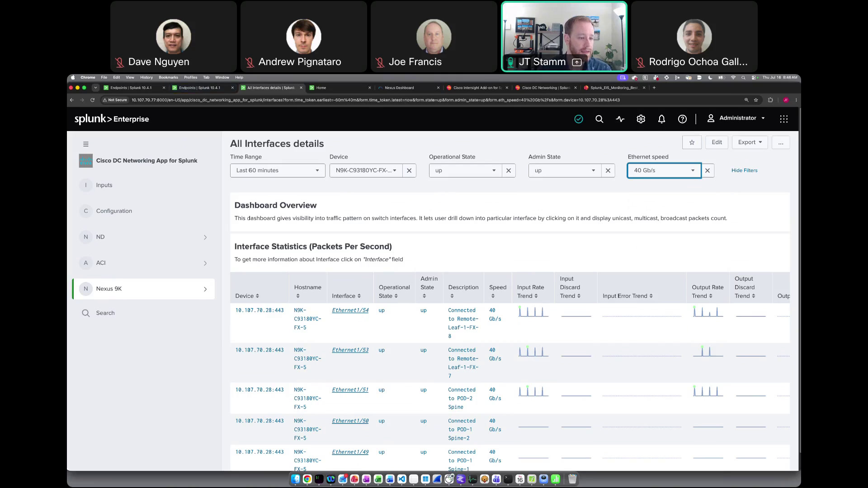The width and height of the screenshot is (868, 488).
Task: Open the Activity pulse icon in header
Action: pyautogui.click(x=620, y=119)
